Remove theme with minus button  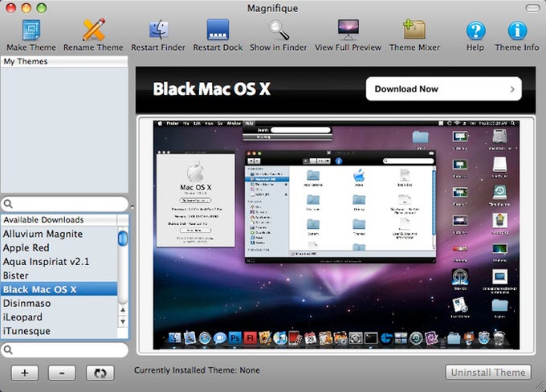click(62, 373)
